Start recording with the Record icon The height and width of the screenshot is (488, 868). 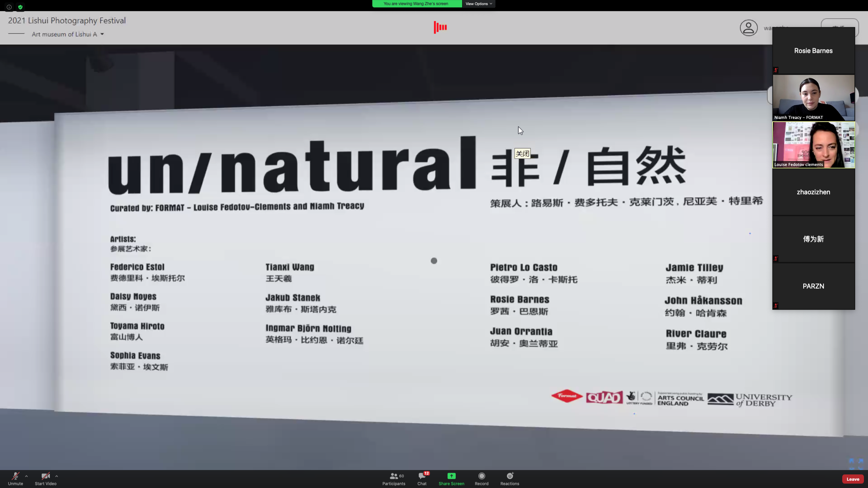[481, 476]
